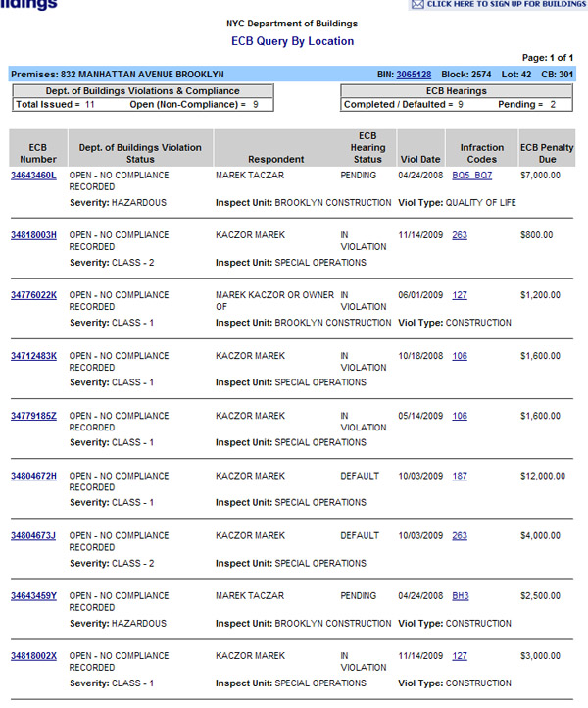Image resolution: width=588 pixels, height=708 pixels.
Task: Open infraction code 127 dated 06/01/2009
Action: pos(460,295)
